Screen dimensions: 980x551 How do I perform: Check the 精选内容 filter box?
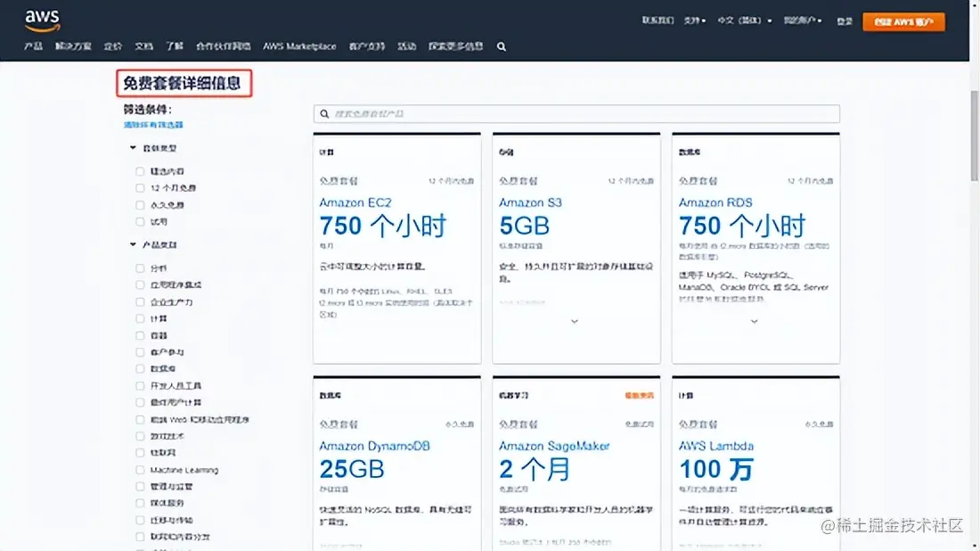(140, 171)
